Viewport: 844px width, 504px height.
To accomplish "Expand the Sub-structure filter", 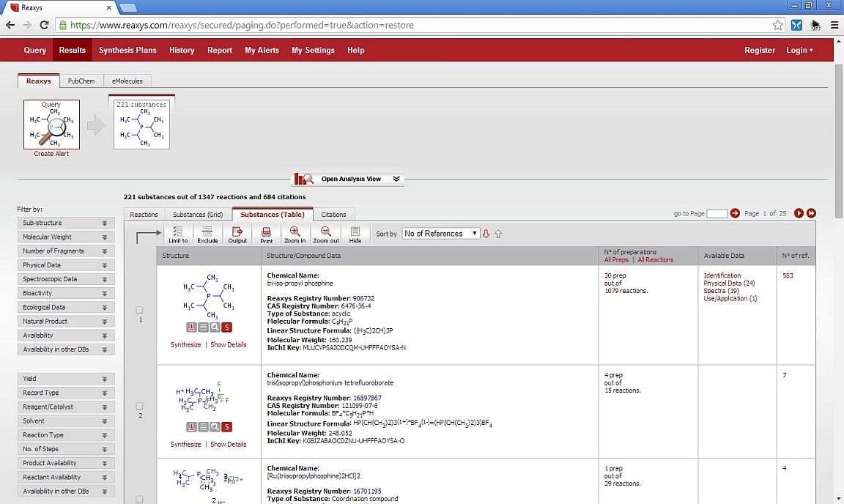I will pyautogui.click(x=66, y=223).
